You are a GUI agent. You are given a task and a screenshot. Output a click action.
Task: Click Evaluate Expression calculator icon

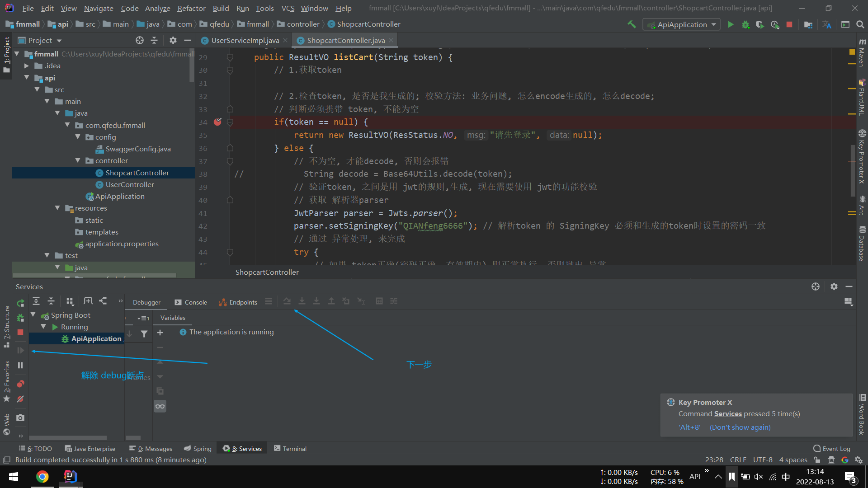point(379,301)
